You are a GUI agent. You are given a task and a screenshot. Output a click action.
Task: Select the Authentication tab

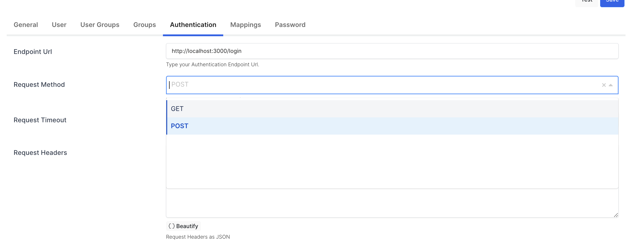click(193, 25)
